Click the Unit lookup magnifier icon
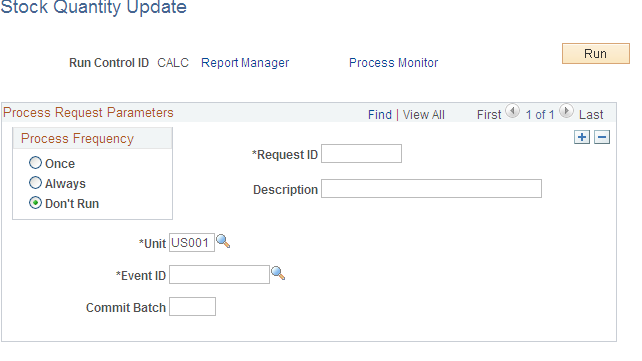 (223, 241)
